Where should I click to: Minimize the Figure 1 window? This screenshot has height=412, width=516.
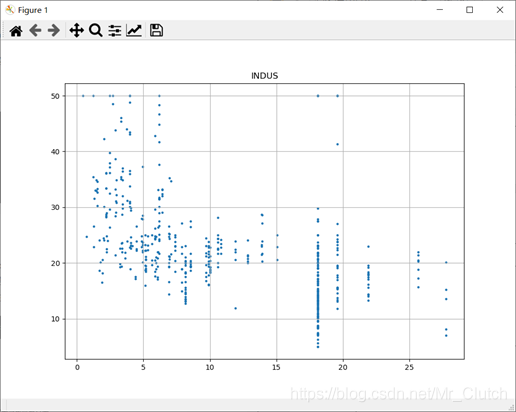click(x=440, y=10)
